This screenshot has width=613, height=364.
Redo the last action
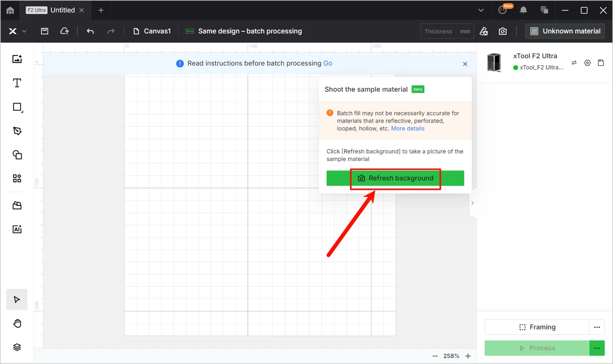[111, 31]
